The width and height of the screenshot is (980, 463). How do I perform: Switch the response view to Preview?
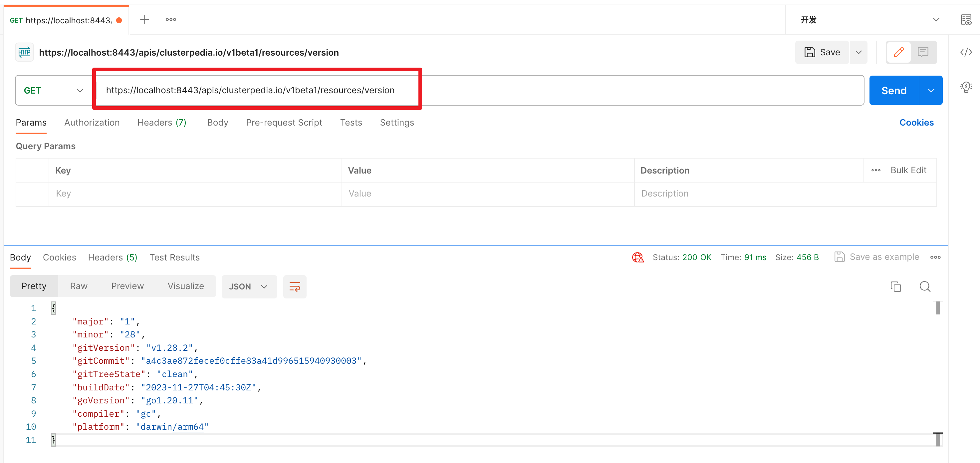[127, 286]
